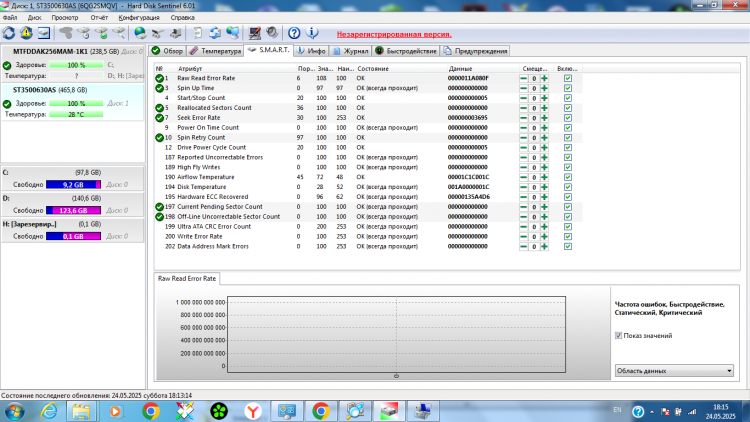The height and width of the screenshot is (422, 750).
Task: Uncheck the Raw Read Error Rate enable checkbox
Action: pos(568,78)
